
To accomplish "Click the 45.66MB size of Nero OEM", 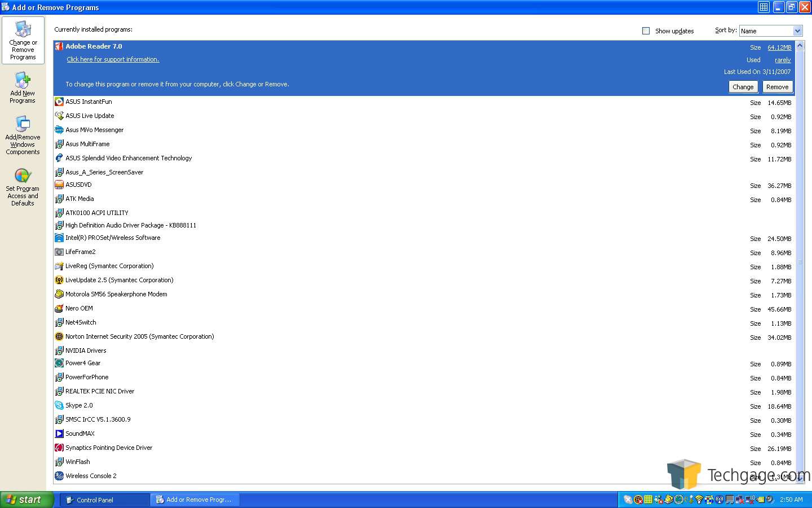I will pos(779,309).
